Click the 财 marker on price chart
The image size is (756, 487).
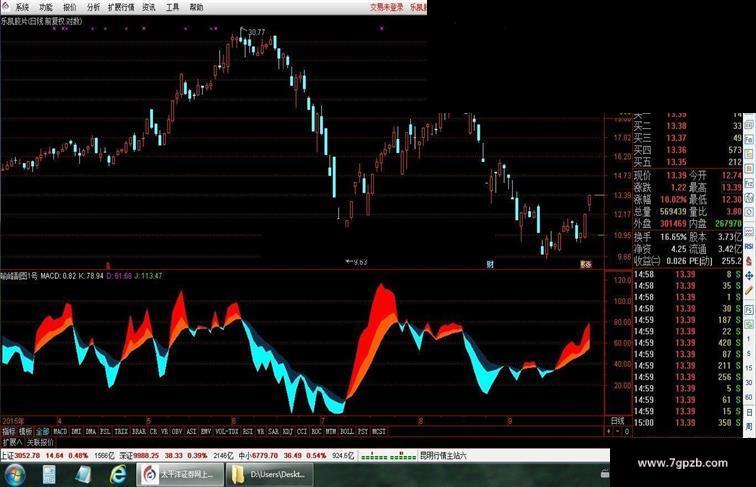[490, 264]
